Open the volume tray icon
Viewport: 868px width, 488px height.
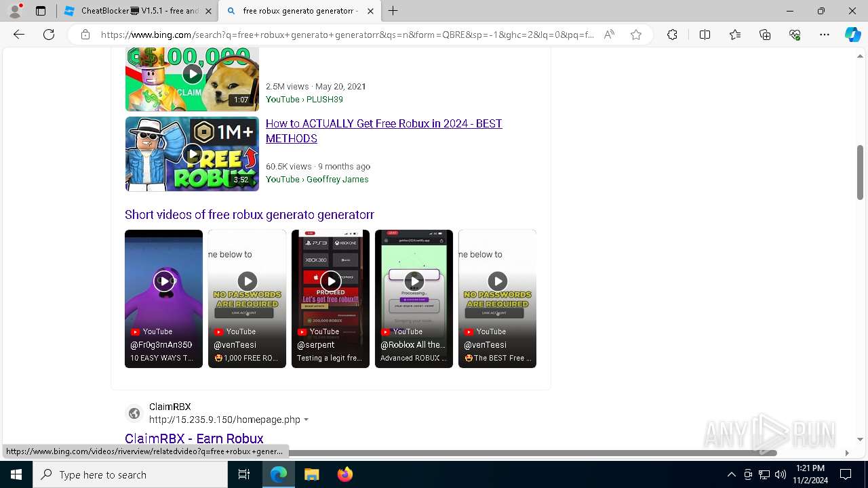(781, 474)
